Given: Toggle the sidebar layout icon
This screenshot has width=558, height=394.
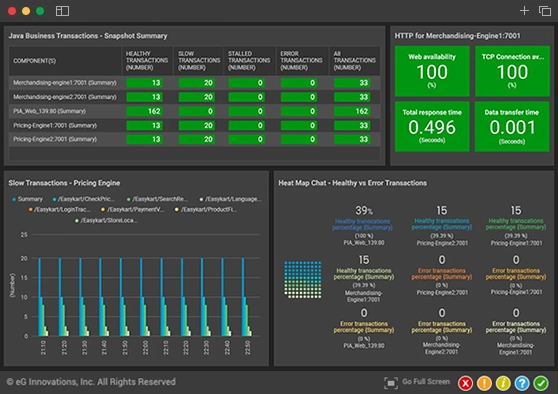Looking at the screenshot, I should [x=62, y=11].
